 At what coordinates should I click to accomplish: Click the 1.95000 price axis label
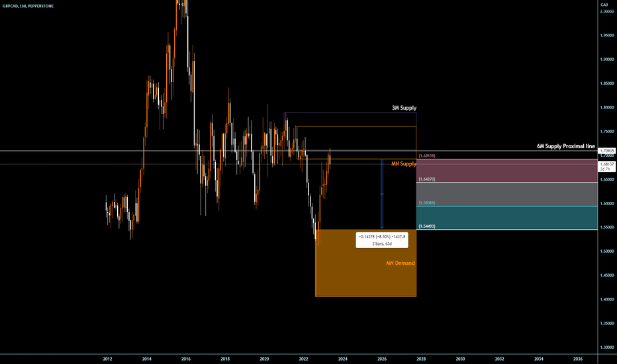pos(607,36)
